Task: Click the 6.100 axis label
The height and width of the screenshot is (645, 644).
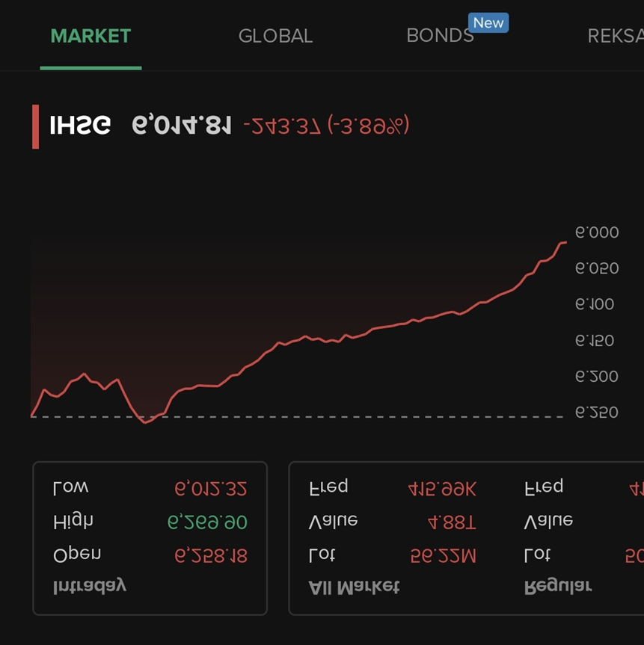Action: pyautogui.click(x=594, y=304)
